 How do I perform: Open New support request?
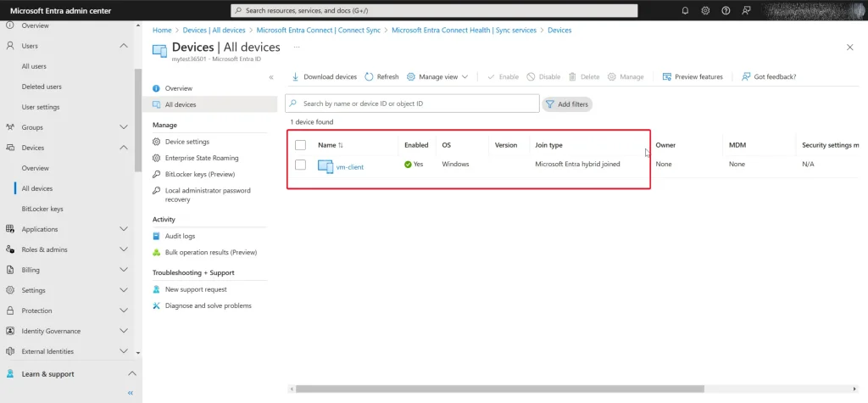click(x=196, y=289)
